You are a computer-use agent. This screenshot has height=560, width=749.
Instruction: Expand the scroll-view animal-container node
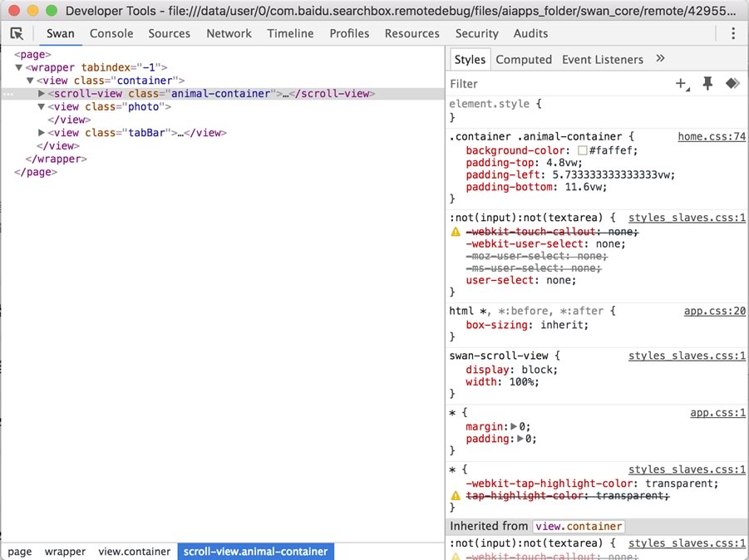tap(42, 93)
